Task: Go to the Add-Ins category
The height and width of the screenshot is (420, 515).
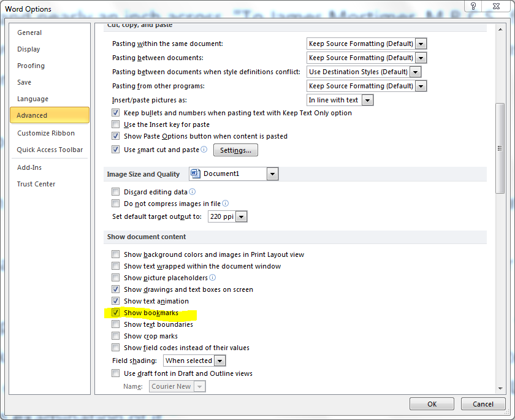Action: point(29,167)
